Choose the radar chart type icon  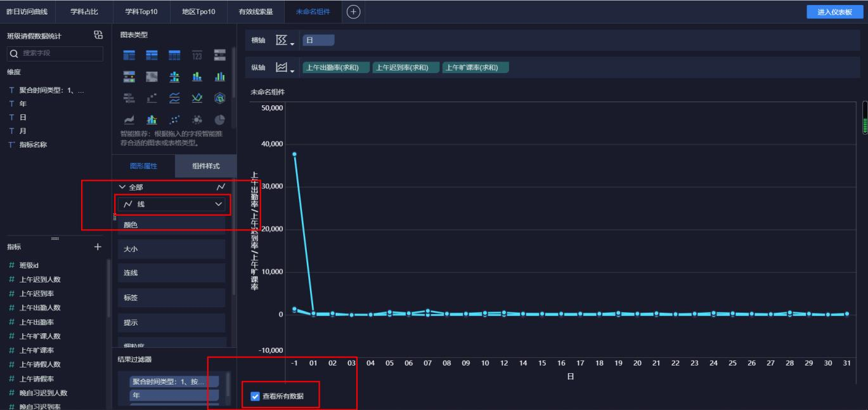click(x=220, y=98)
